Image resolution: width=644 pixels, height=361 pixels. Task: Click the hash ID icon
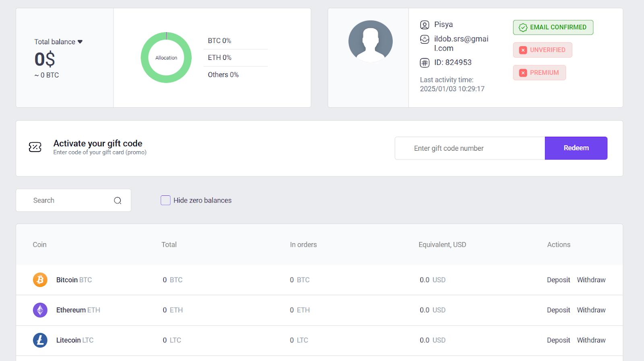coord(425,63)
